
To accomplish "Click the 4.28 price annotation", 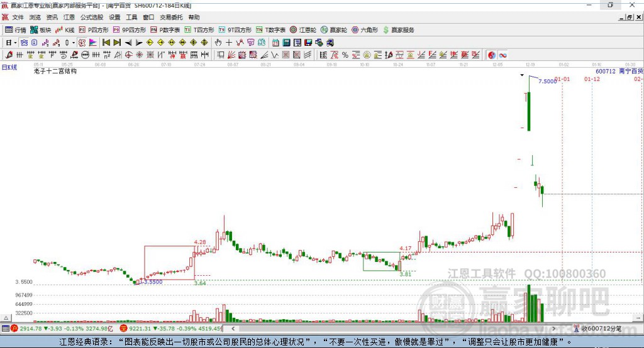I will [199, 242].
